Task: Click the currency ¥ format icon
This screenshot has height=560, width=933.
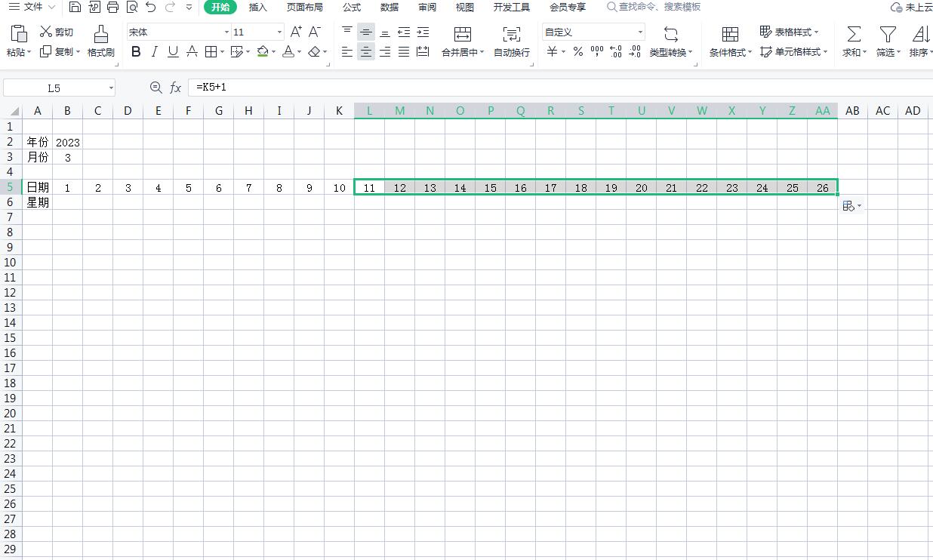Action: click(552, 52)
